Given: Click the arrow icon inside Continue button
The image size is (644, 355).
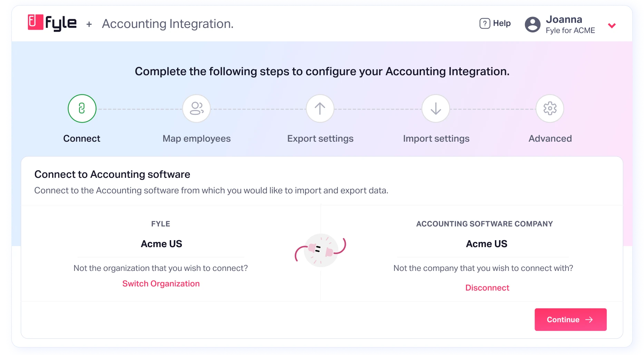Looking at the screenshot, I should click(589, 319).
